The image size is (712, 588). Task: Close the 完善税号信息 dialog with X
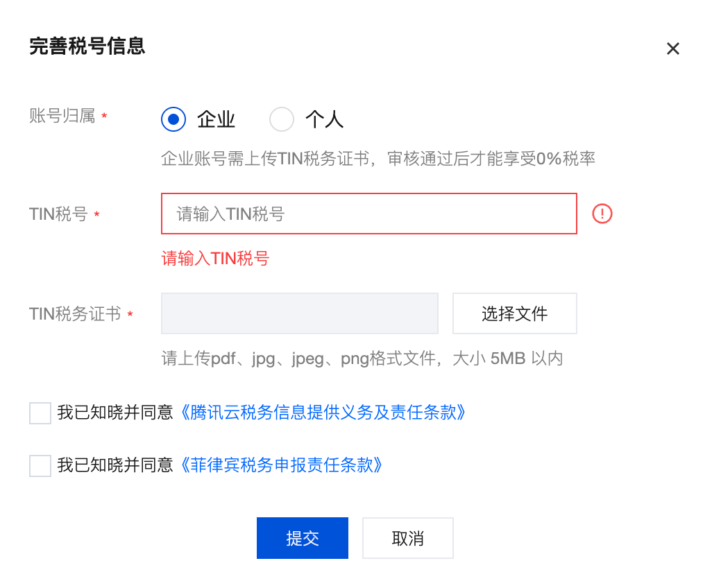click(672, 49)
